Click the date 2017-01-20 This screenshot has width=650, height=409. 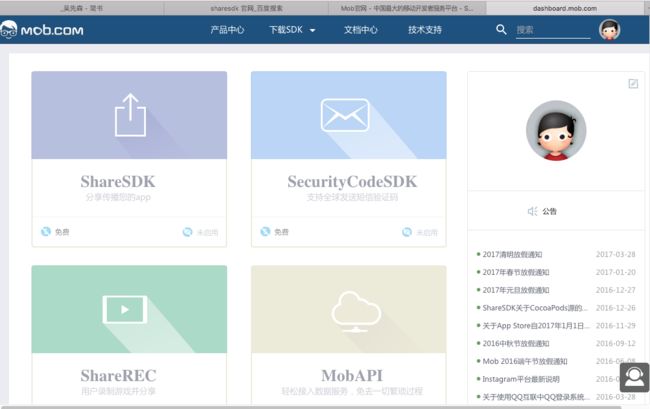coord(616,272)
